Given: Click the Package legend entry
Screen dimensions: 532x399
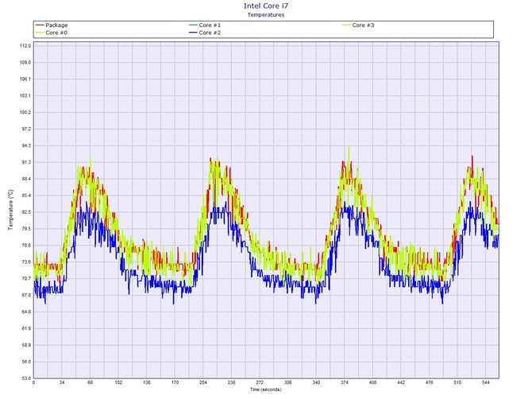Looking at the screenshot, I should 52,25.
